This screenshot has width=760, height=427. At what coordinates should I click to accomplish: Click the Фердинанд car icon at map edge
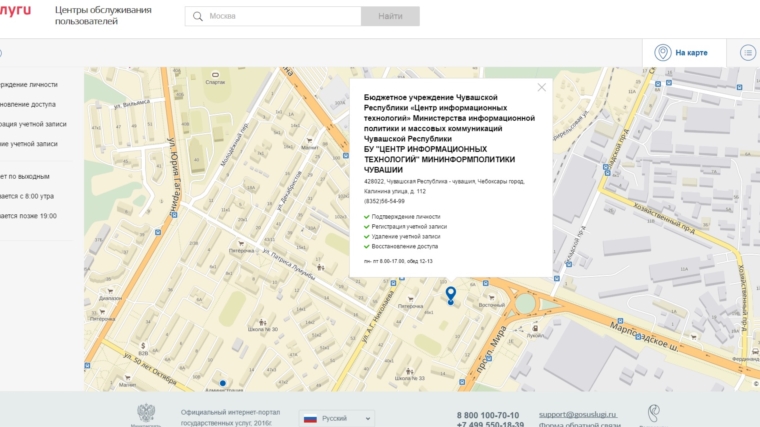pyautogui.click(x=755, y=351)
